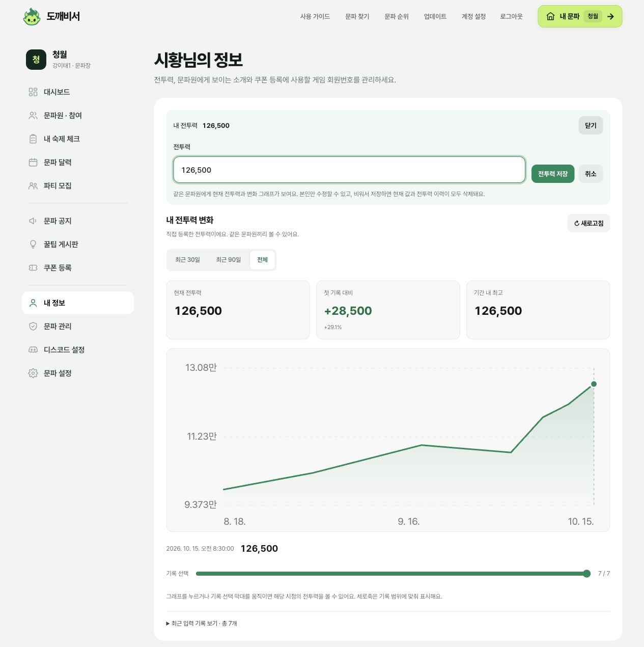The height and width of the screenshot is (647, 644).
Task: Click the 문파 설정 gear icon
Action: [x=33, y=373]
